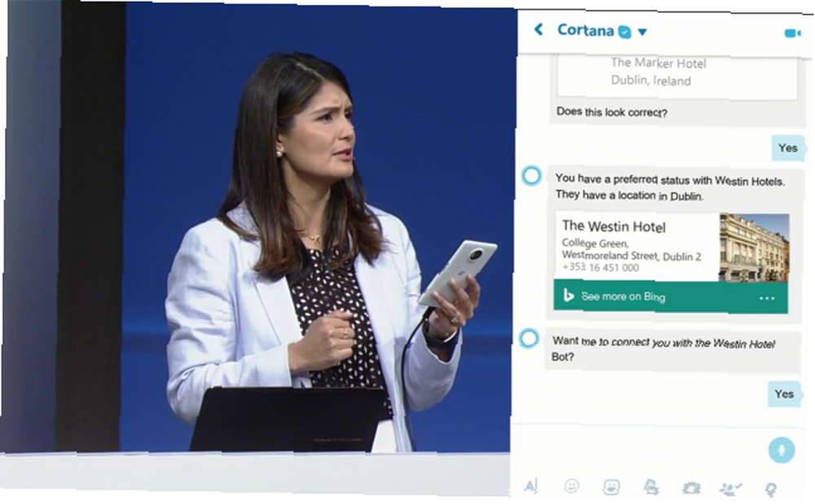
Task: Click Cortana avatar ring beside preferred status message
Action: pos(531,175)
